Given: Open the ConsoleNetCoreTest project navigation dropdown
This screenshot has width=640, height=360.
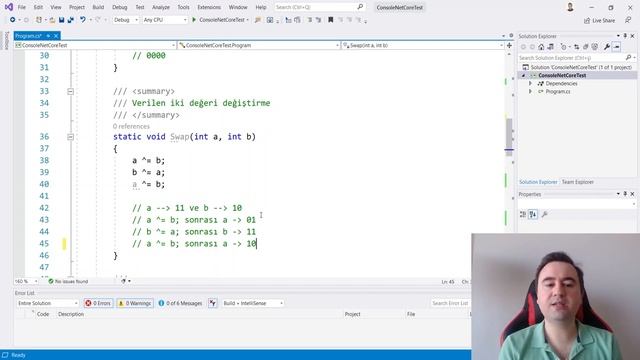Looking at the screenshot, I should pos(95,45).
